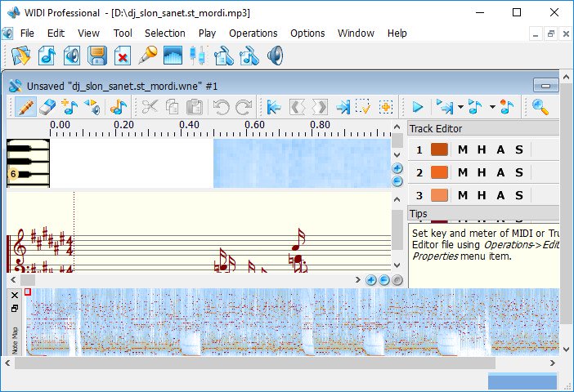
Task: Toggle H button on track 1
Action: pyautogui.click(x=482, y=149)
